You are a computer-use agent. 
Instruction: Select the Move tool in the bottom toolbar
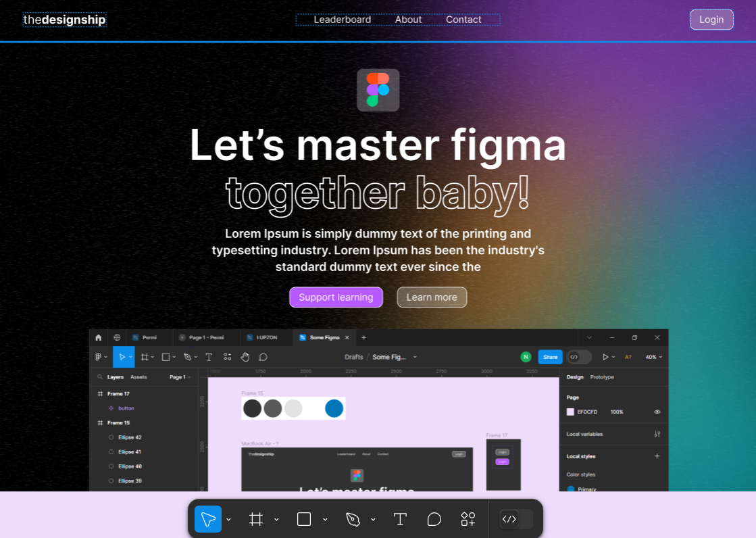208,519
